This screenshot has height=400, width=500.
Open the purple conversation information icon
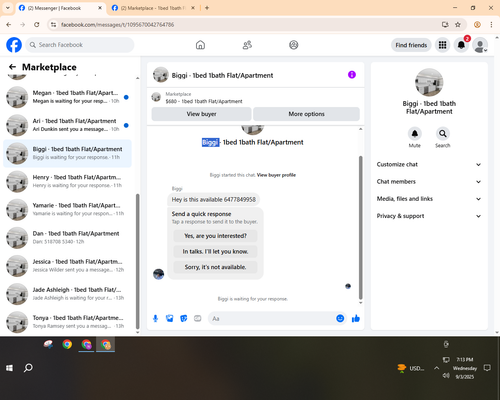coord(352,75)
